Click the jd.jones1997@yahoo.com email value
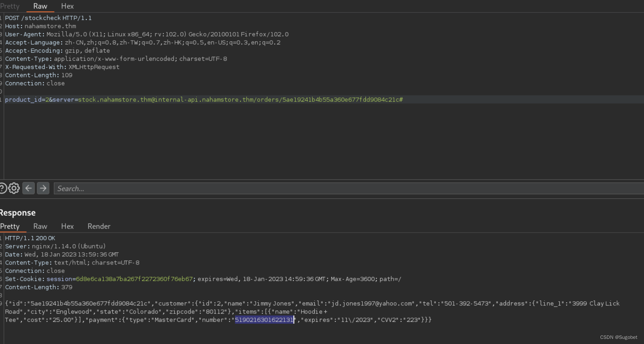 pos(372,303)
